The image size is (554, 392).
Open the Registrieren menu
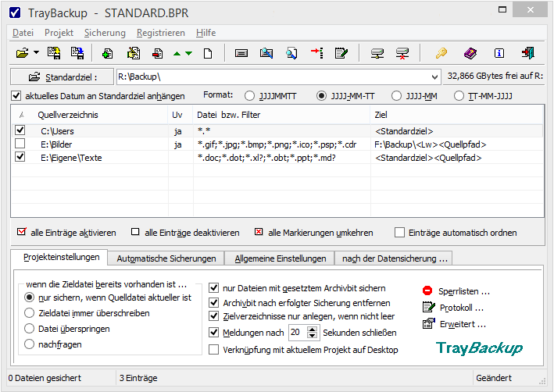(161, 33)
